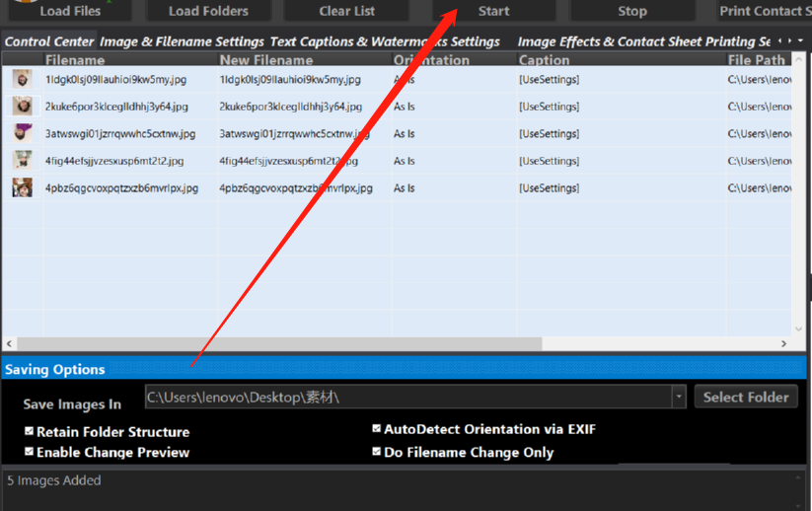This screenshot has height=511, width=812.
Task: Click the list's vertical scroll up arrow
Action: point(798,59)
